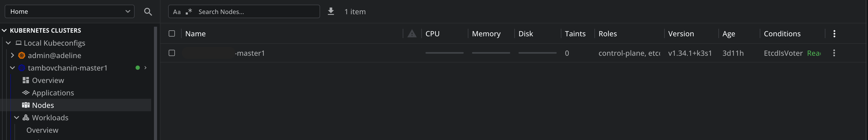Open table column options menu icon
Viewport: 868px width, 140px height.
coord(834,33)
